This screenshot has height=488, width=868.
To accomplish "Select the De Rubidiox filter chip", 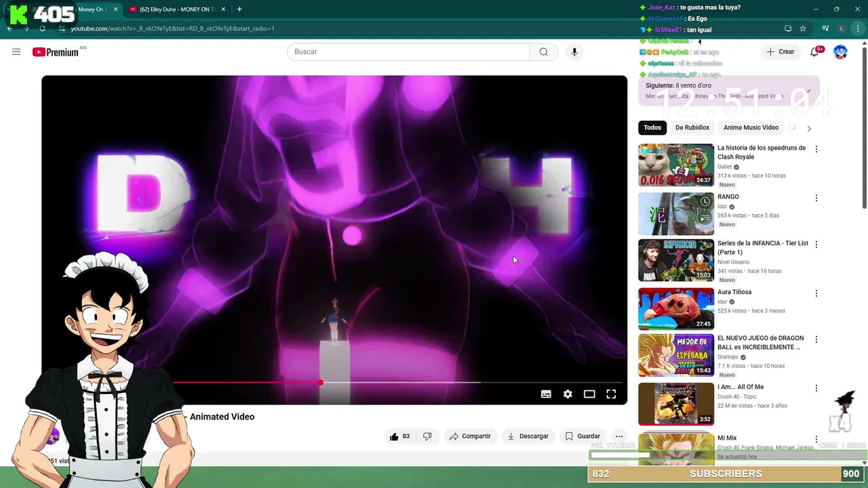I will coord(692,127).
